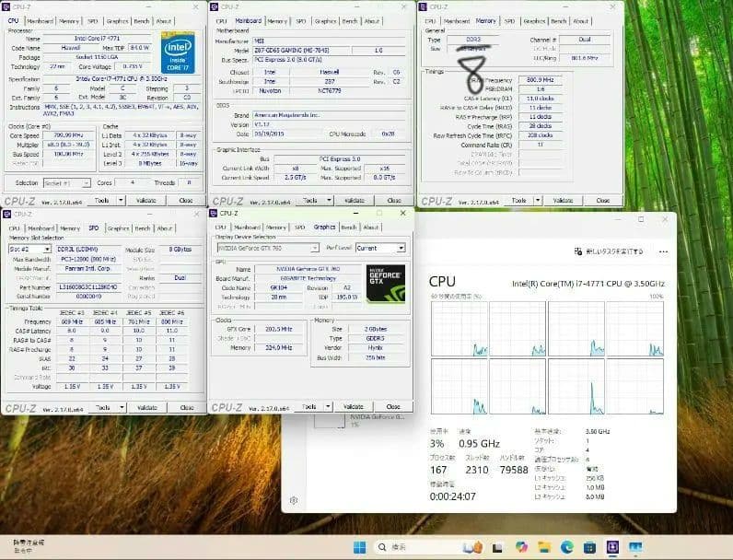Select the Graphics tab in the Memory window
733x560 pixels.
(x=534, y=21)
